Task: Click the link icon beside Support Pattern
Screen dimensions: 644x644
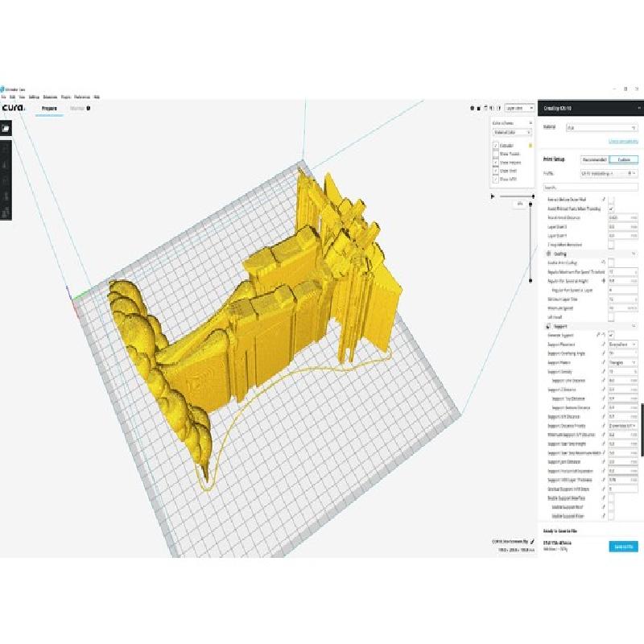Action: 604,362
